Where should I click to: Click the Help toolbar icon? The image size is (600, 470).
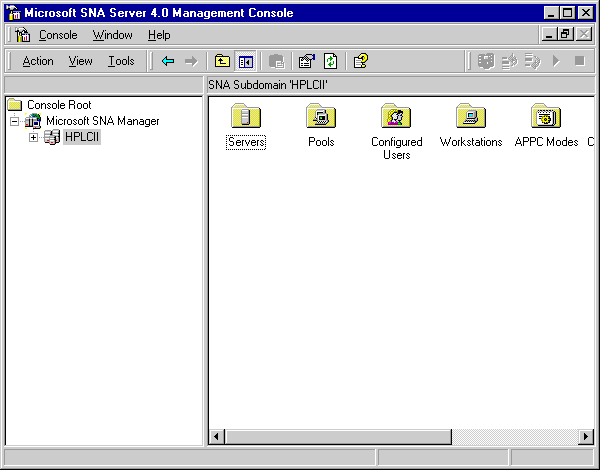(361, 61)
